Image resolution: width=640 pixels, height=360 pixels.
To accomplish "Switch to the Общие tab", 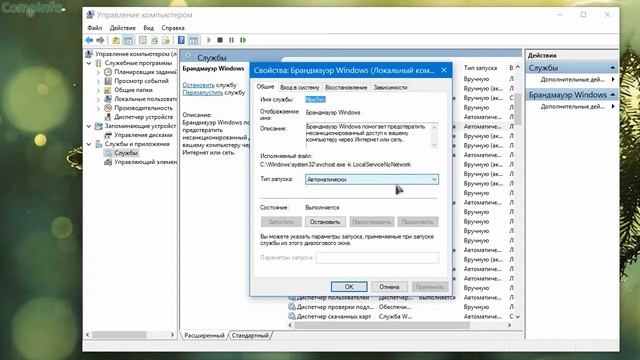I will coord(265,87).
